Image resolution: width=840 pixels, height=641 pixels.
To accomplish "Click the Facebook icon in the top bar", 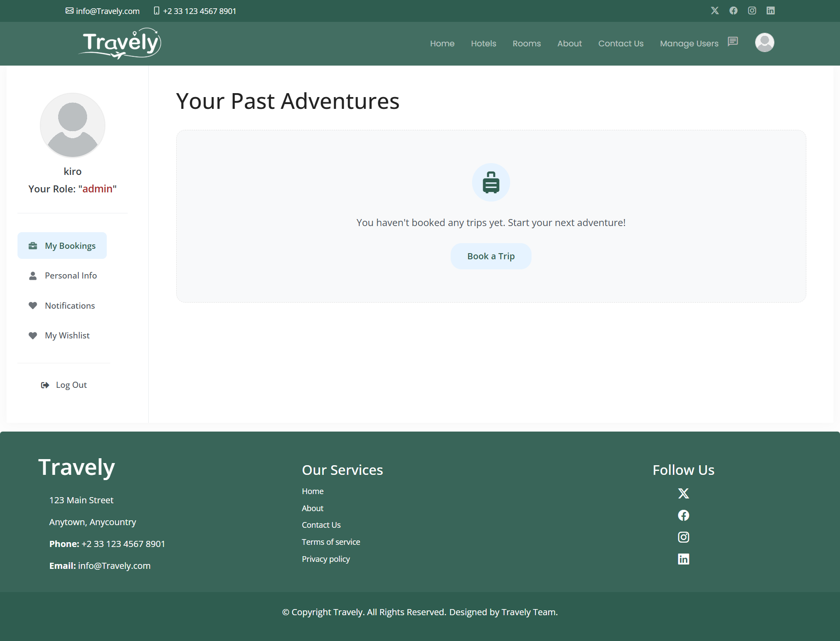I will click(x=733, y=10).
